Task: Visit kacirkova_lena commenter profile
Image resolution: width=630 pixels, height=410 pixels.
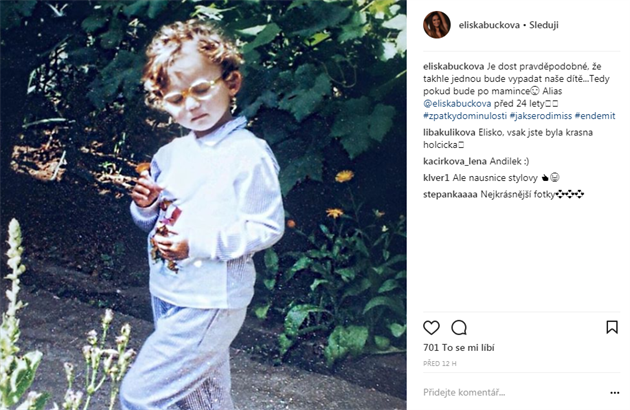Action: (x=455, y=162)
